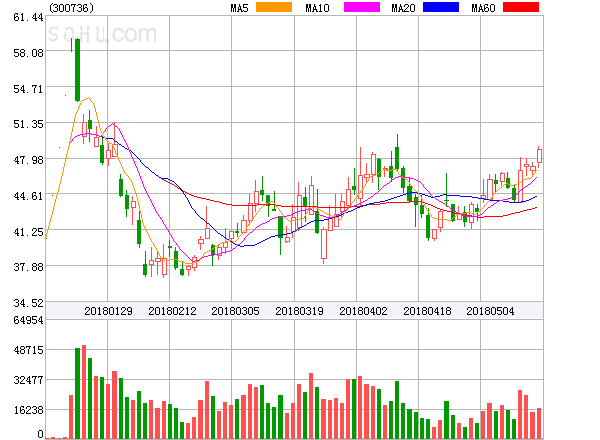Click the 61.44 price axis label
Image resolution: width=600 pixels, height=440 pixels.
click(x=28, y=17)
